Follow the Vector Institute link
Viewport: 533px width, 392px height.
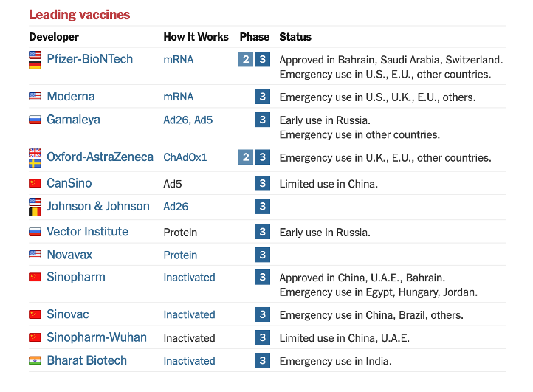point(87,232)
